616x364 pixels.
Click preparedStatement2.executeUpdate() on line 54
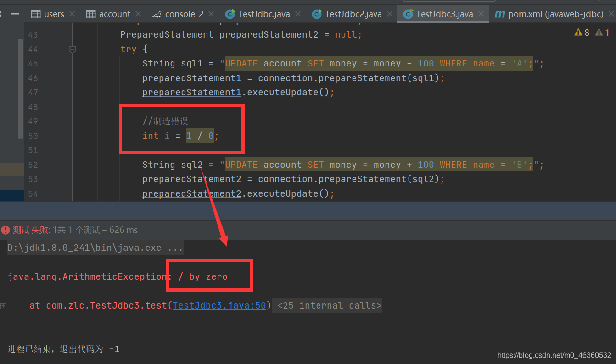(239, 194)
